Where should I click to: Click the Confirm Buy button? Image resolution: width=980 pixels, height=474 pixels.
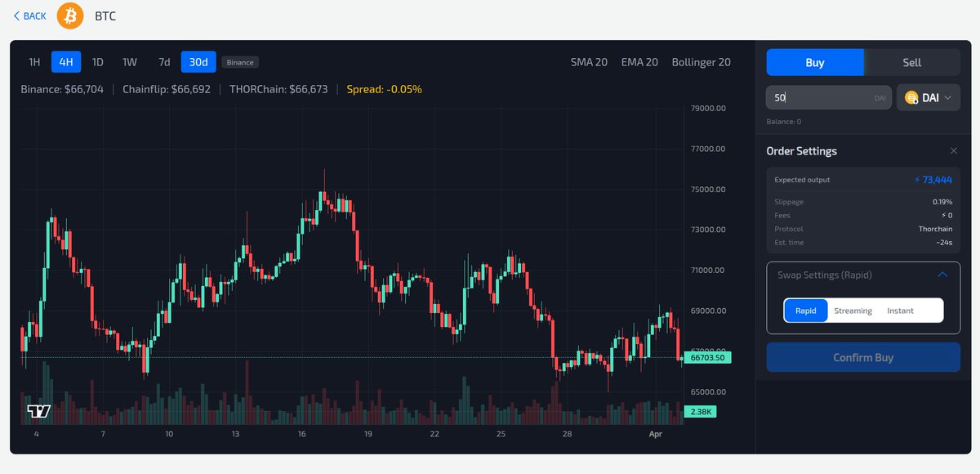coord(863,357)
